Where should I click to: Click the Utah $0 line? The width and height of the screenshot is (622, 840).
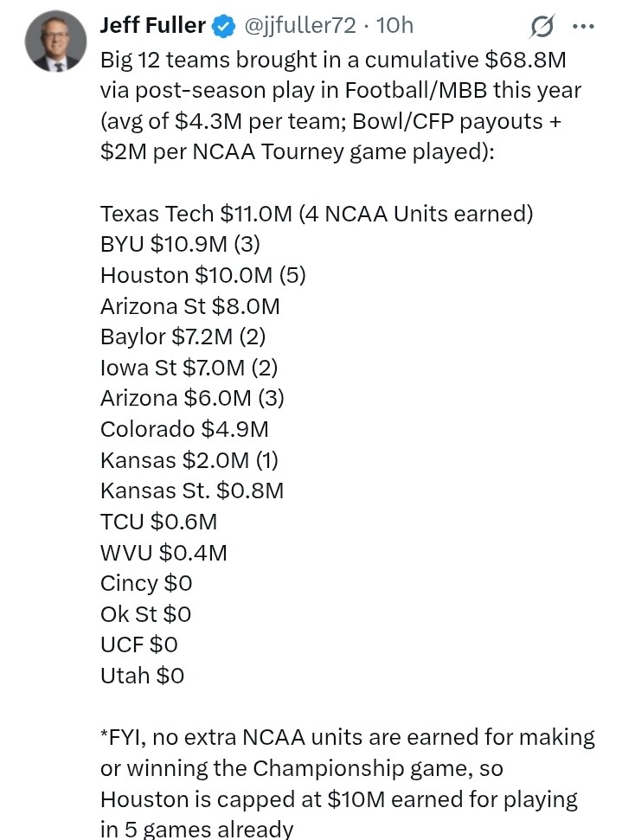coord(142,676)
